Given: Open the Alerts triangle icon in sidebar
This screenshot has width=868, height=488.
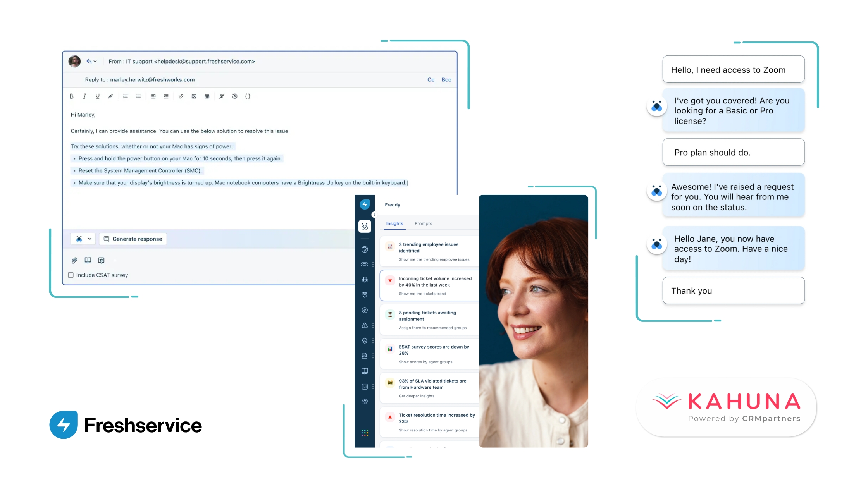Looking at the screenshot, I should point(365,325).
